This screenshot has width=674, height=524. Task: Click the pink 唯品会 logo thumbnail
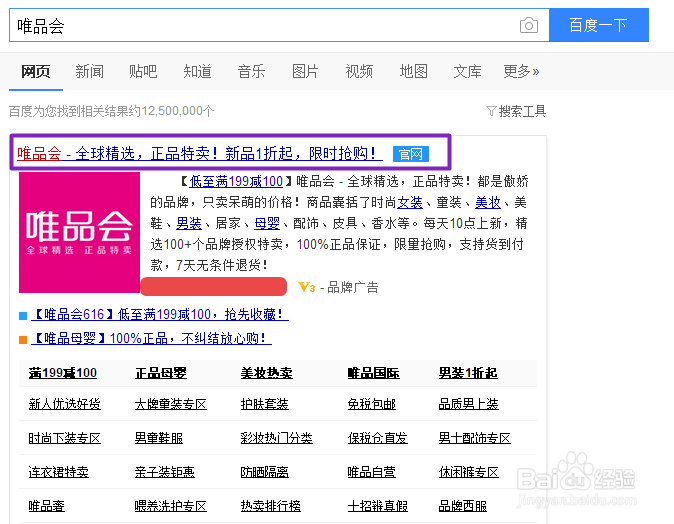click(x=80, y=233)
